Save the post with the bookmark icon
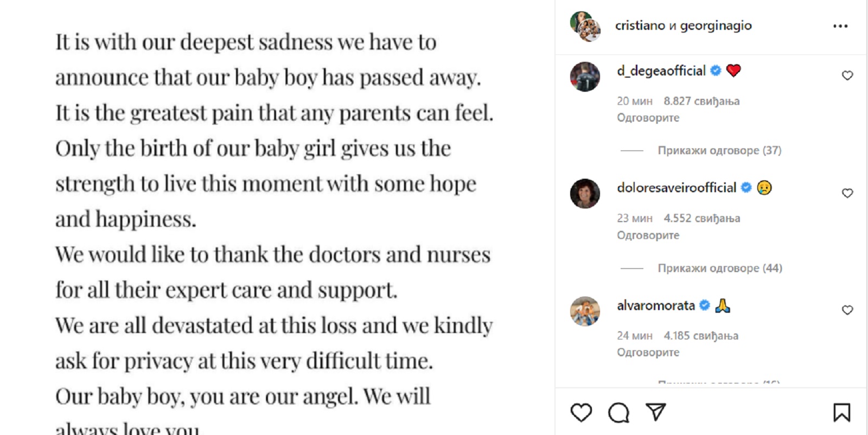Screen dimensions: 868x435 pyautogui.click(x=841, y=413)
